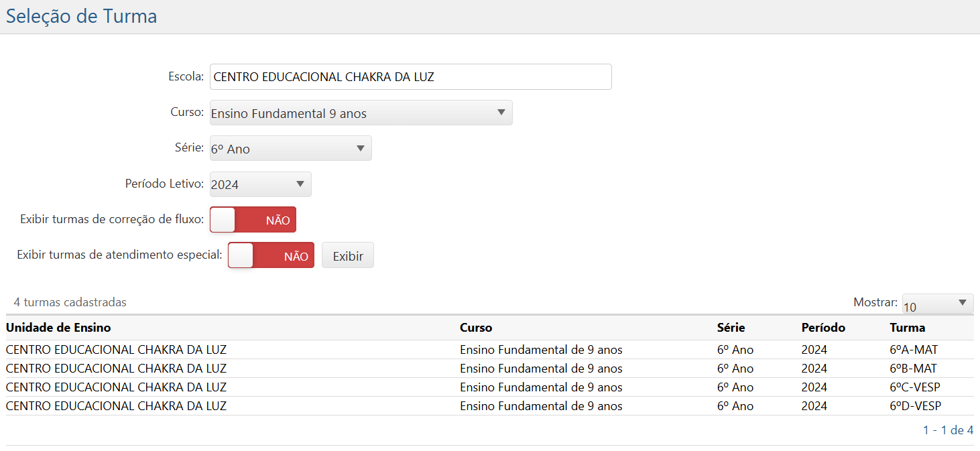The image size is (980, 451).
Task: Click Curso cell in the 6ºD-VESP row
Action: pos(541,406)
